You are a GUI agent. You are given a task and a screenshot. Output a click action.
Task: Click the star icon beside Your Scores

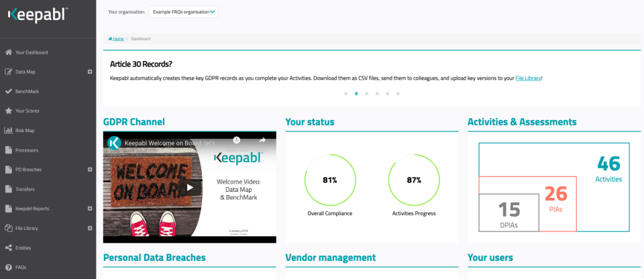click(8, 111)
